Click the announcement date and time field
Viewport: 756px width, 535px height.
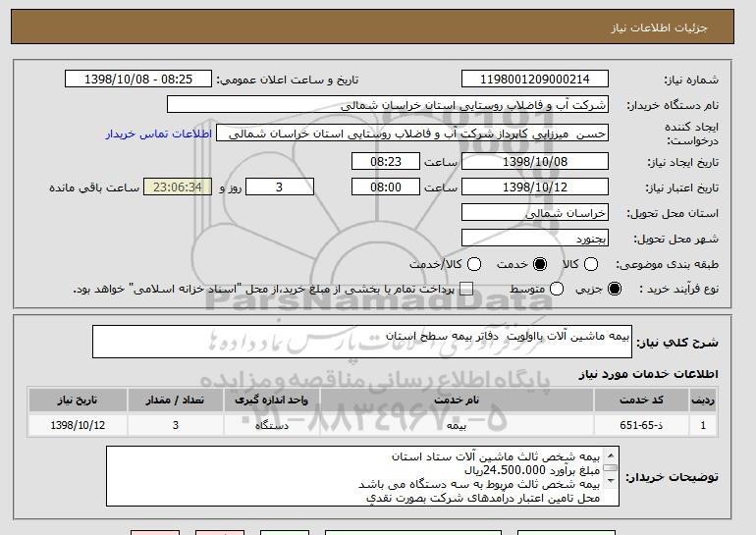[x=138, y=80]
